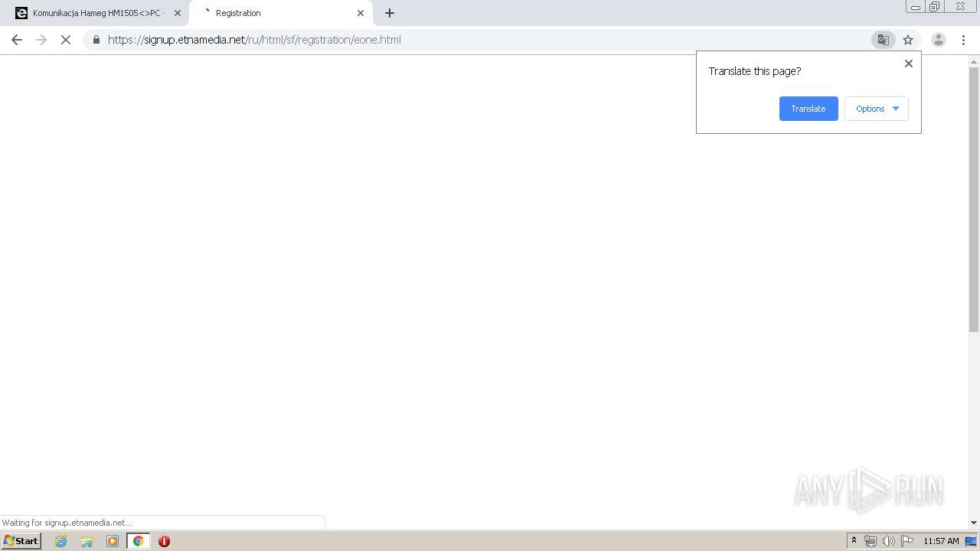980x551 pixels.
Task: Open the Chrome profile avatar
Action: [x=938, y=40]
